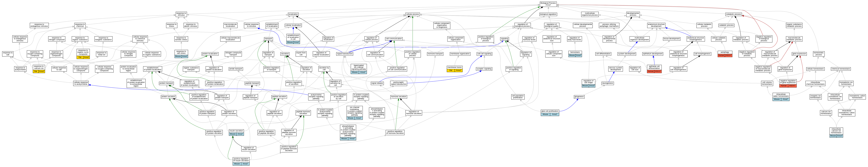Click the 'Rat' cell under 'response to calcium ion'
868x167 pixels.
[x=35, y=71]
